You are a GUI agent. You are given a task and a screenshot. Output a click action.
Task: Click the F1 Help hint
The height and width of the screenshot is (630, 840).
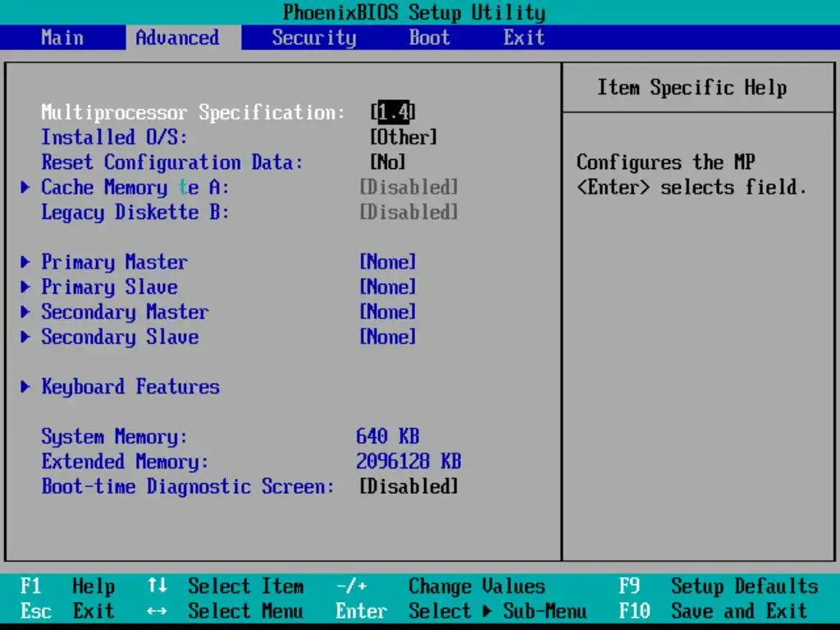pyautogui.click(x=67, y=587)
